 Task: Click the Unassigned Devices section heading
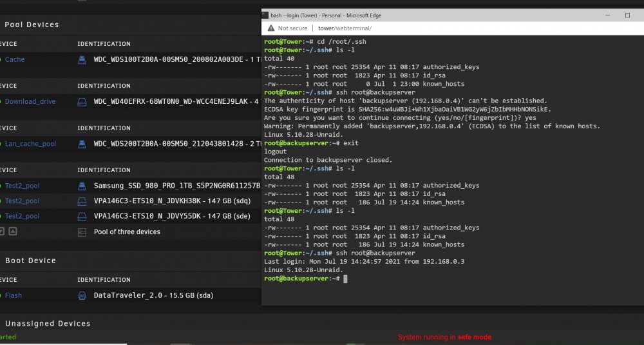pos(48,324)
